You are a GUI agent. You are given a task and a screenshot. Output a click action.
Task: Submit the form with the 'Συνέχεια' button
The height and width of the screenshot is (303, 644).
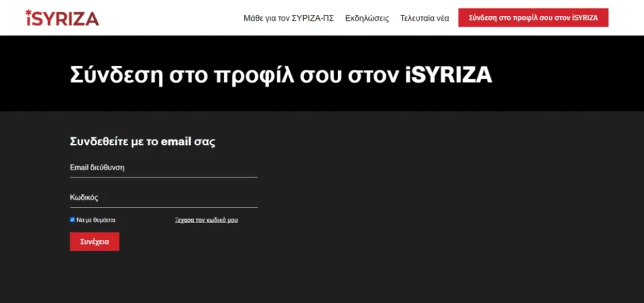point(95,242)
